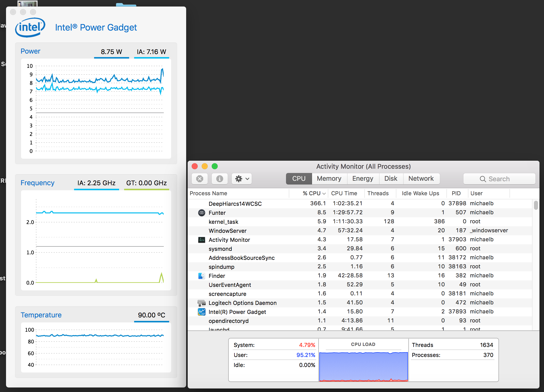Click the Quit Process (X) toolbar button
Image resolution: width=544 pixels, height=392 pixels.
coord(199,179)
